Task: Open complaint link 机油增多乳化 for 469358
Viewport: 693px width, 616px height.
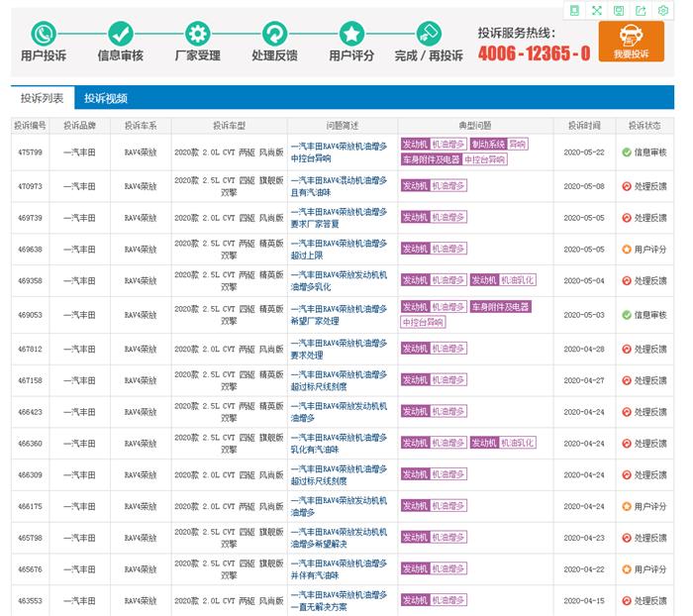Action: 339,280
